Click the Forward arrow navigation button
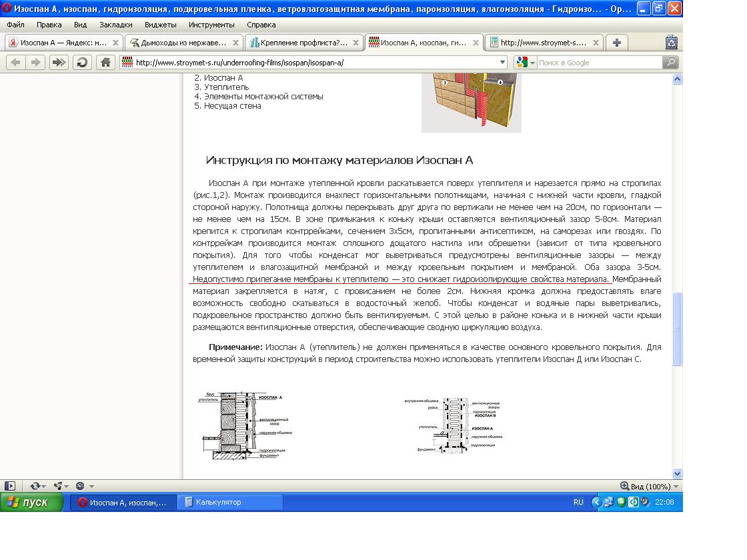747x560 pixels. (36, 63)
